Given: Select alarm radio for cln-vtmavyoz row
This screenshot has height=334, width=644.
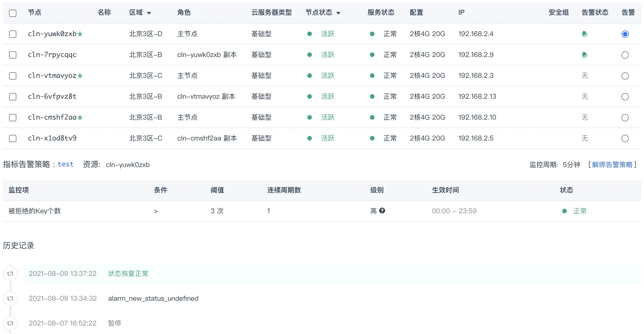Looking at the screenshot, I should click(x=625, y=76).
